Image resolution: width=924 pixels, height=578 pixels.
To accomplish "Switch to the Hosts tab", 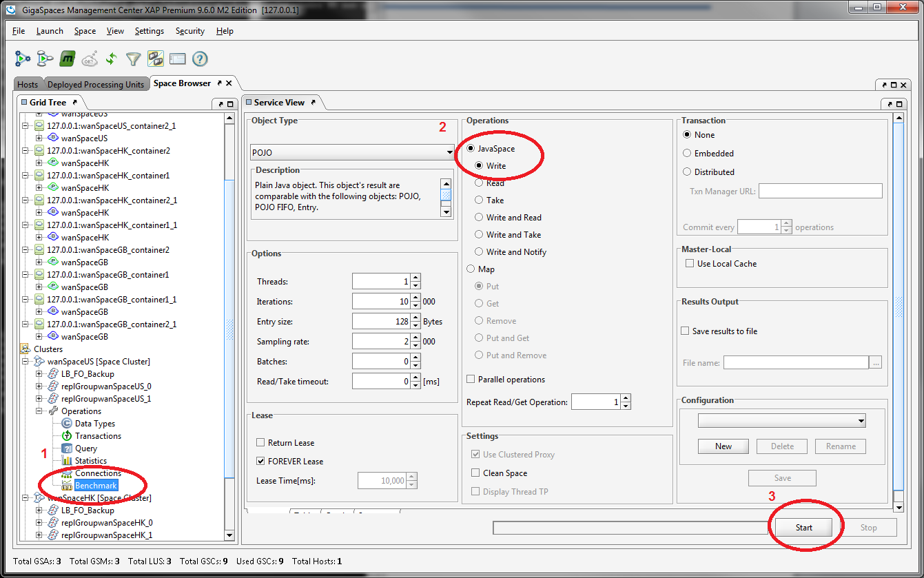I will click(x=28, y=85).
